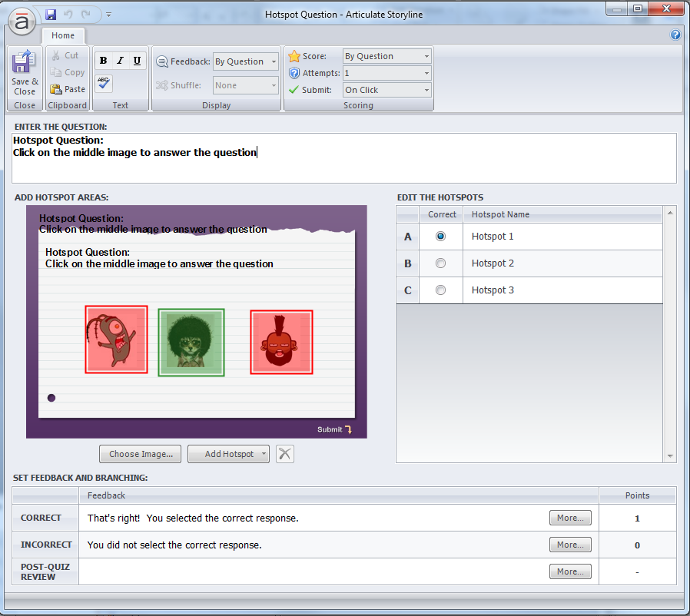This screenshot has height=616, width=690.
Task: Delete the selected hotspot with X button
Action: (x=285, y=454)
